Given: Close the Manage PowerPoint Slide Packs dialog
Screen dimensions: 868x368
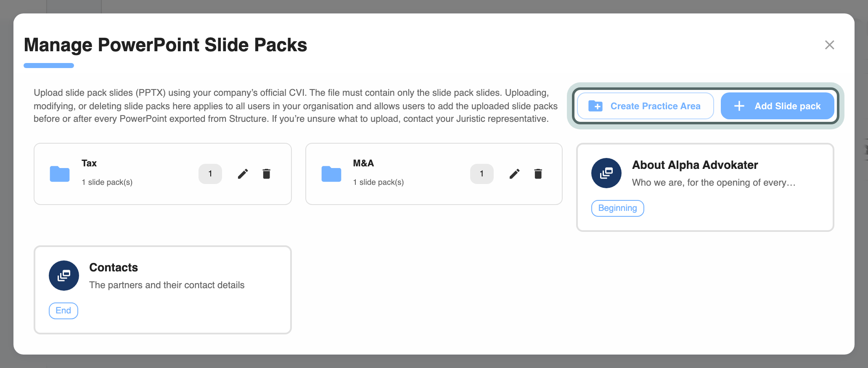Looking at the screenshot, I should (x=829, y=45).
